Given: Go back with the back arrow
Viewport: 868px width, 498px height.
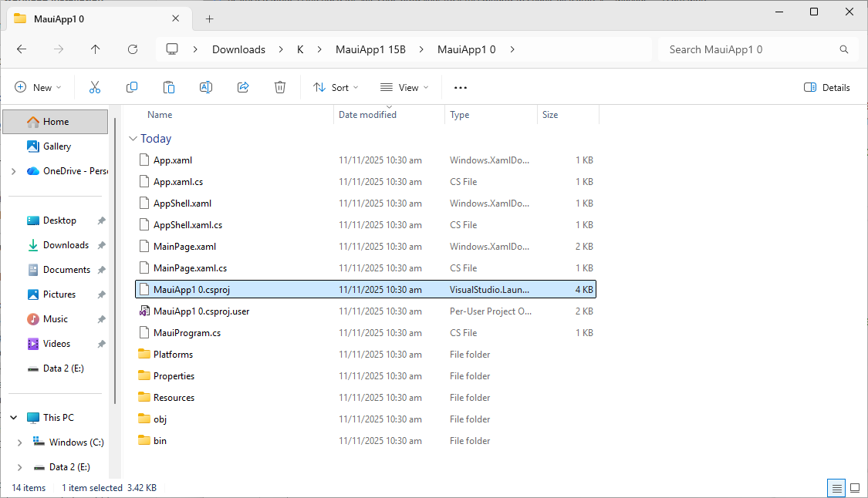Looking at the screenshot, I should 22,49.
